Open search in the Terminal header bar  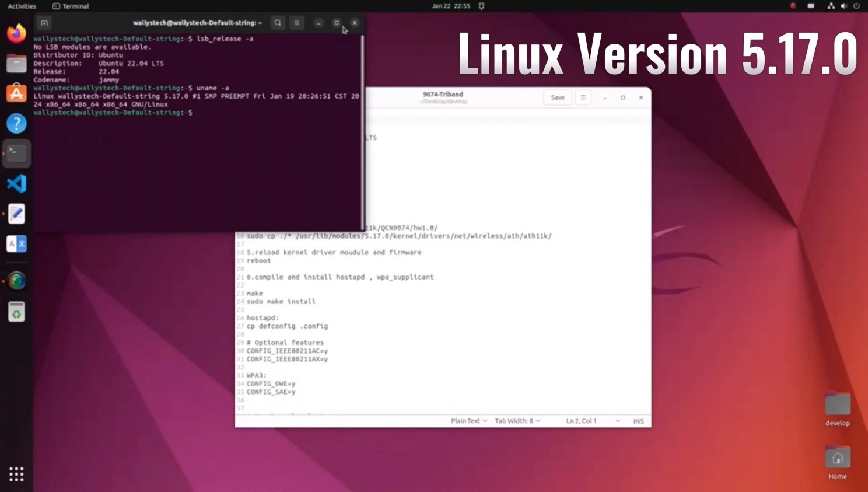[278, 23]
